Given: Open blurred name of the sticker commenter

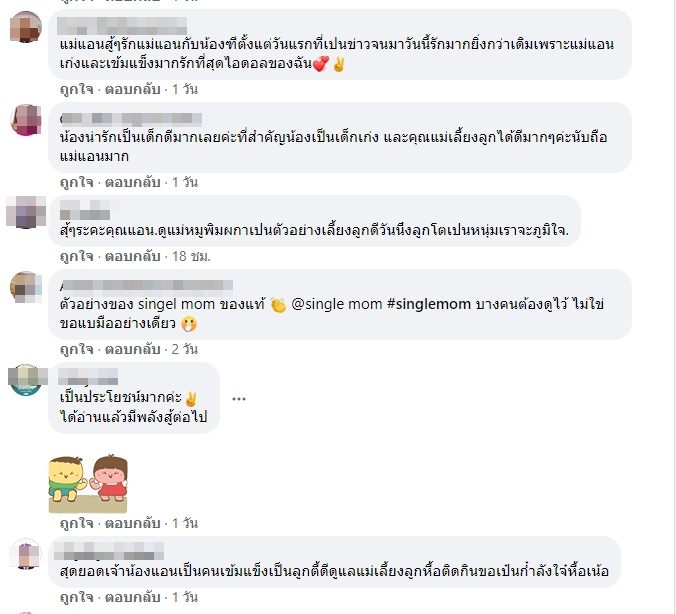Looking at the screenshot, I should [x=88, y=376].
